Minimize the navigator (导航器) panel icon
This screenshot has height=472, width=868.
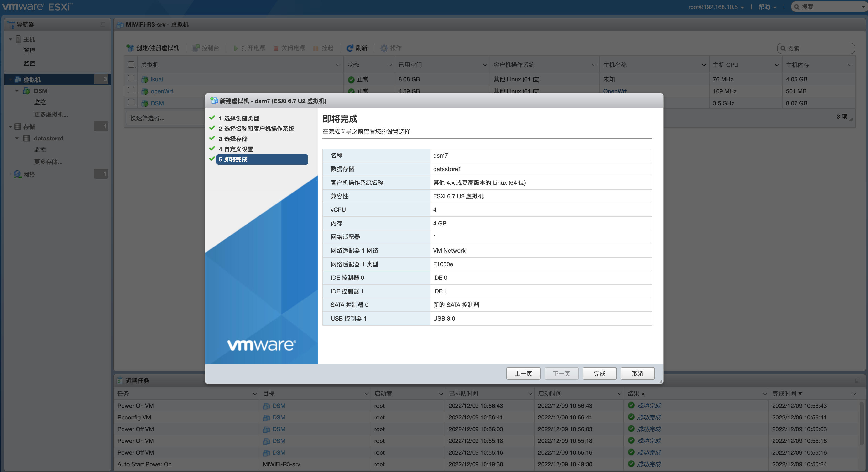(103, 25)
